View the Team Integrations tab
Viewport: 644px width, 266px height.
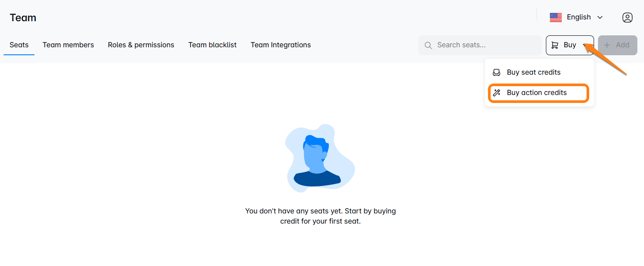(x=281, y=45)
